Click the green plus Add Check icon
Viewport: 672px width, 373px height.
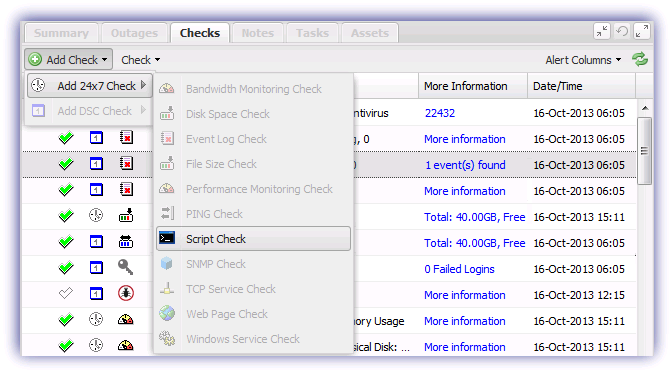(x=35, y=60)
